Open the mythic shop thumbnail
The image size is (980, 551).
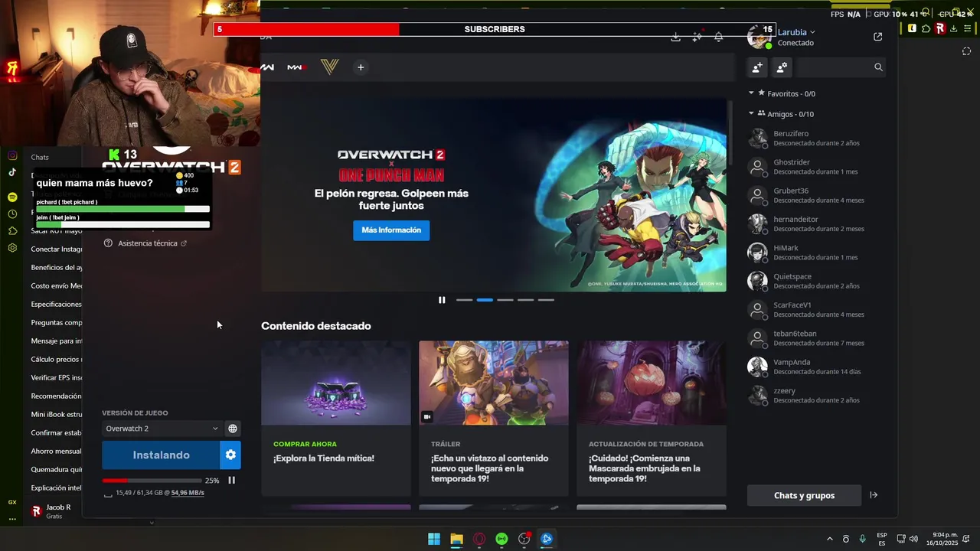pyautogui.click(x=336, y=383)
